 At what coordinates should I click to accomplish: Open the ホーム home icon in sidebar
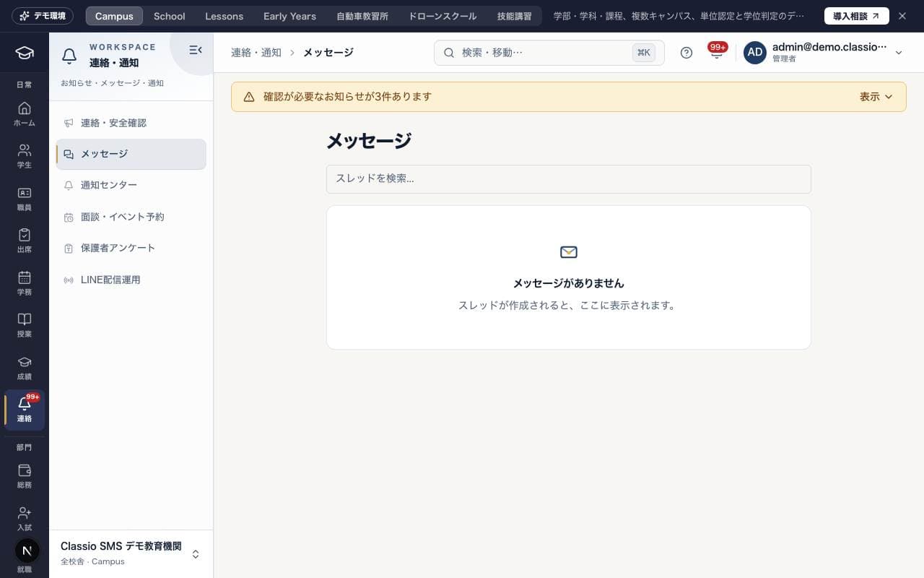[25, 114]
